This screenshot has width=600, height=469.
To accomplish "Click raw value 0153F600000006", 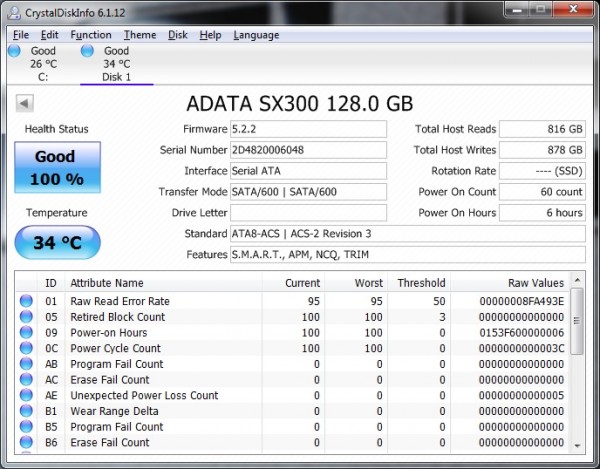I will pyautogui.click(x=522, y=332).
